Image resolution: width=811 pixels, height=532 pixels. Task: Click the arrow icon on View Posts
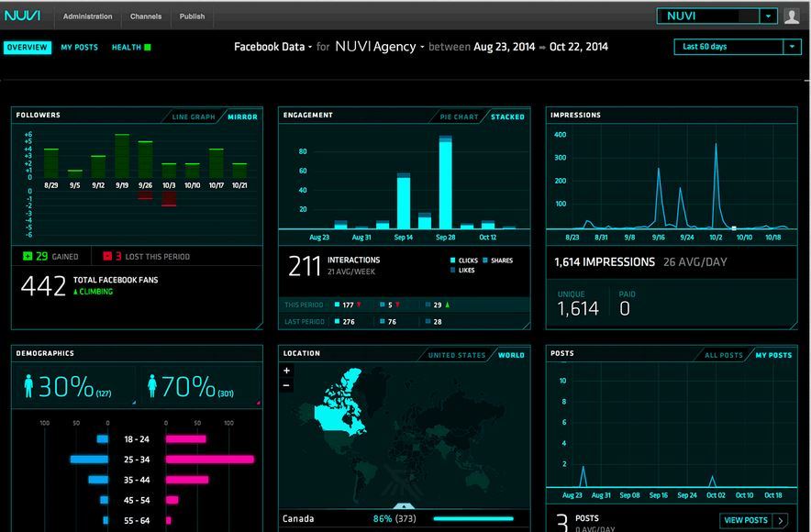pyautogui.click(x=781, y=520)
